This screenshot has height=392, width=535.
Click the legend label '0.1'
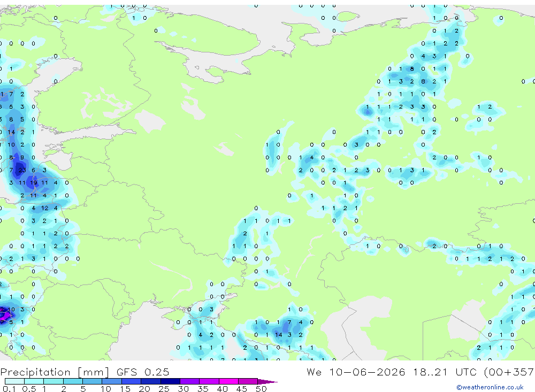[9, 389]
